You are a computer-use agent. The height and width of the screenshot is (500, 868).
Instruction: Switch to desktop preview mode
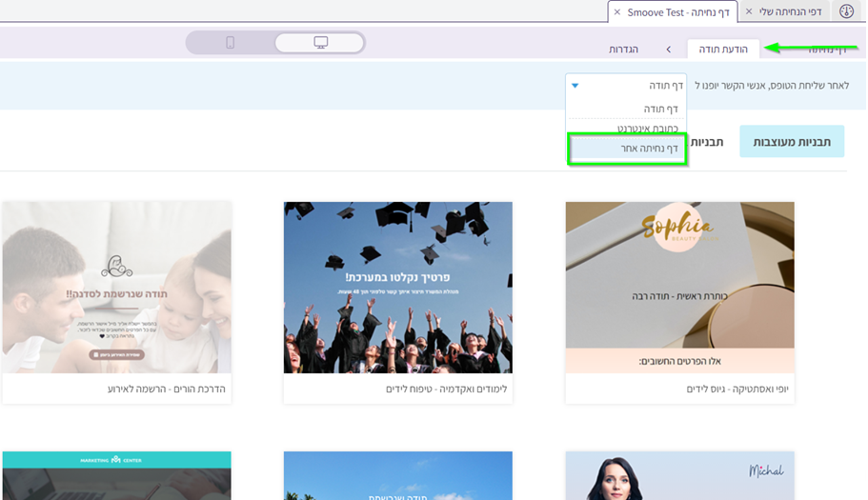click(320, 43)
